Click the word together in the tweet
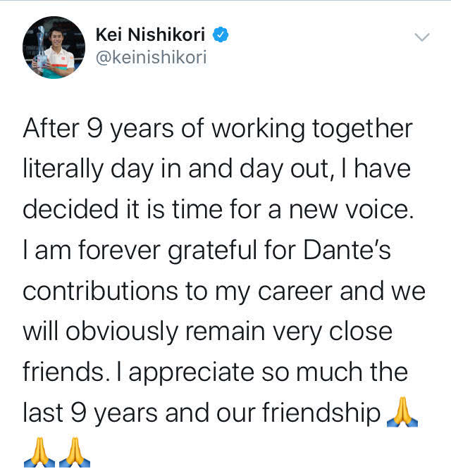This screenshot has width=451, height=476. 363,129
